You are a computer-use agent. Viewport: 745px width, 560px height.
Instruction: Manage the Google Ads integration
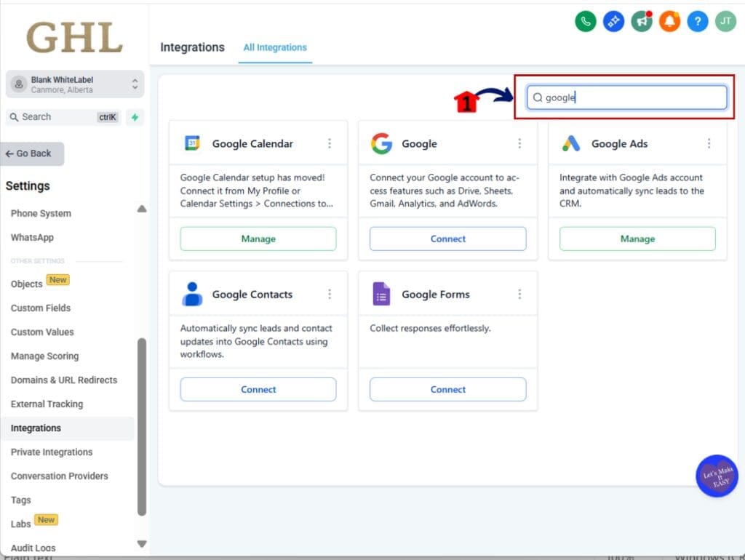click(x=637, y=239)
